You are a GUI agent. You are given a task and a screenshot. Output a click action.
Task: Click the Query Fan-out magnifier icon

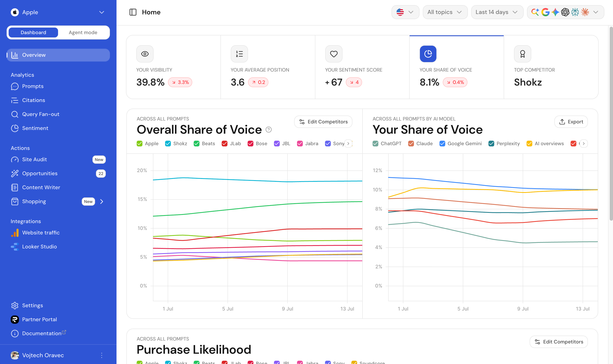pyautogui.click(x=15, y=114)
